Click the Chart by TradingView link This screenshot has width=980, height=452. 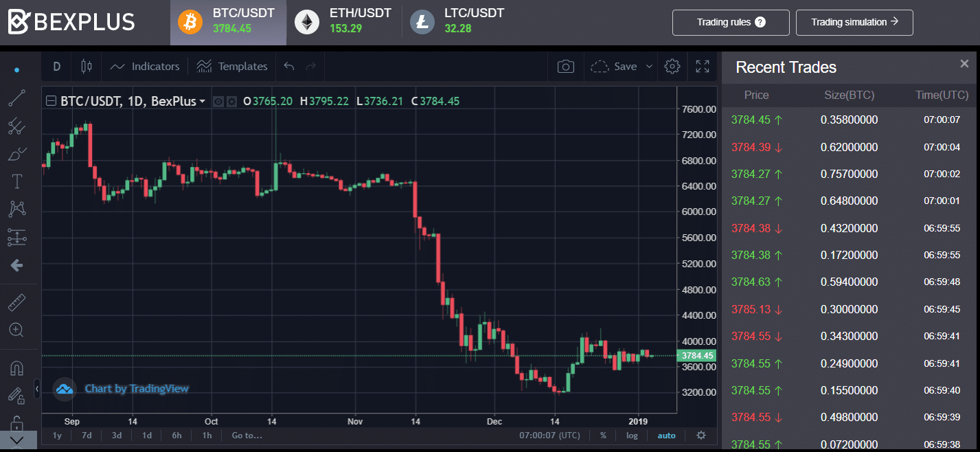pyautogui.click(x=137, y=389)
